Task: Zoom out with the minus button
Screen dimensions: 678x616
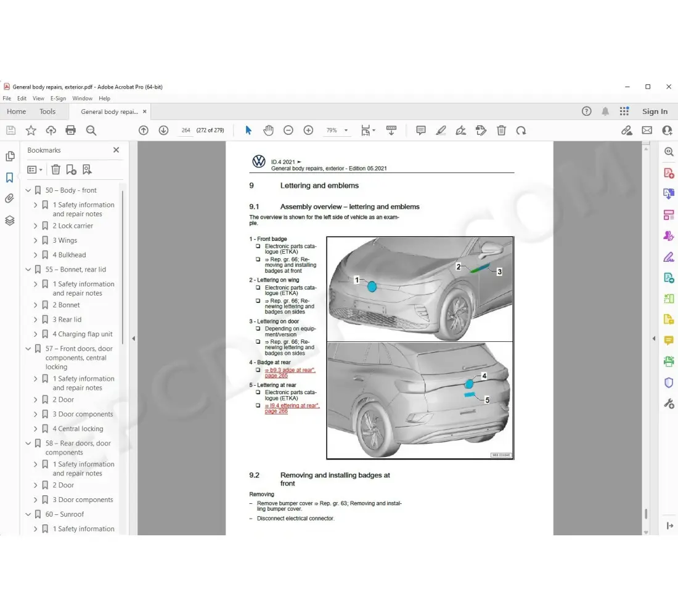Action: (288, 130)
